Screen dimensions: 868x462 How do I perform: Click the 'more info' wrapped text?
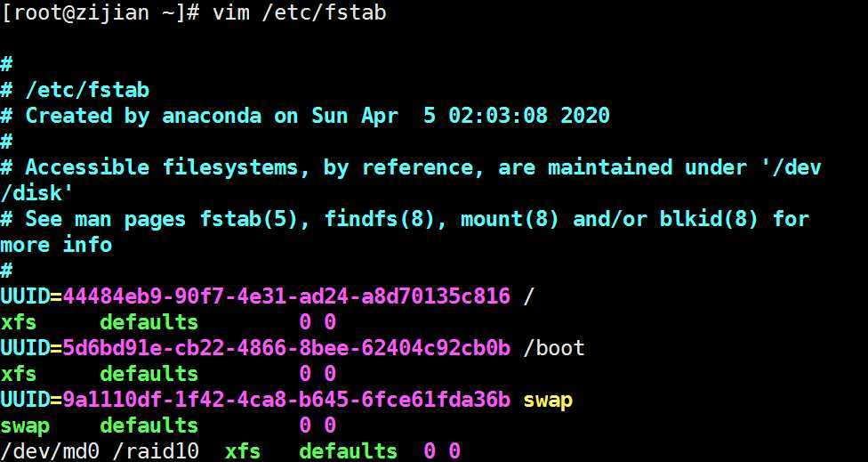click(x=56, y=245)
